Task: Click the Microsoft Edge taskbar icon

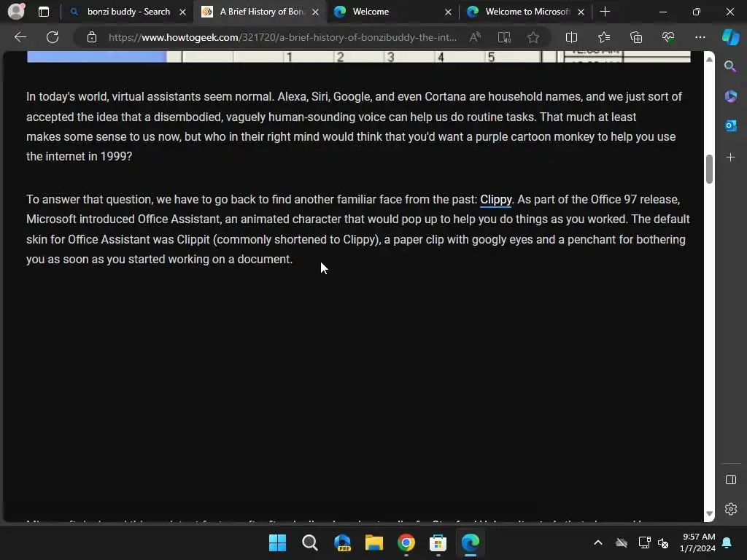Action: click(x=471, y=542)
